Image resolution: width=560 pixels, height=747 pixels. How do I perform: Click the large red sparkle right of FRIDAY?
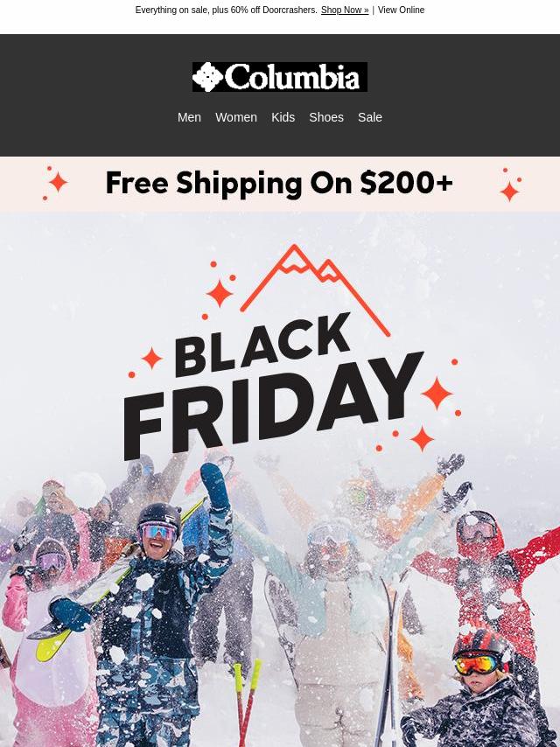[x=437, y=393]
